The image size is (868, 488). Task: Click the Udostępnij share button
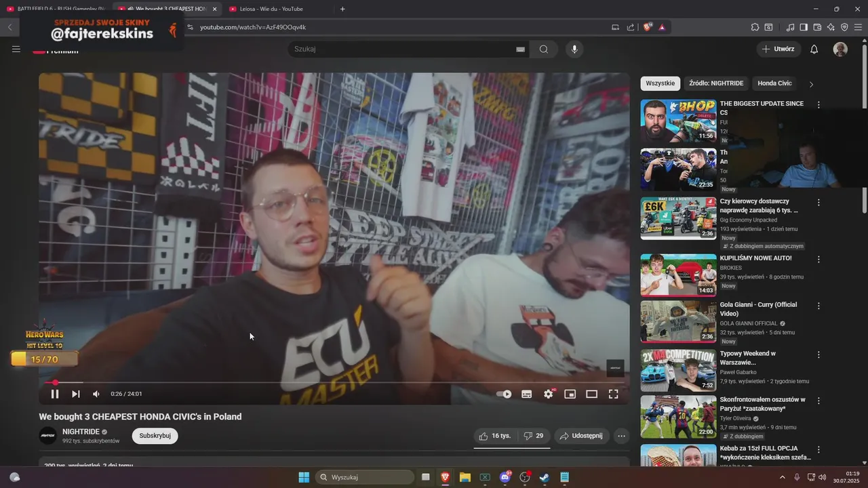click(581, 436)
